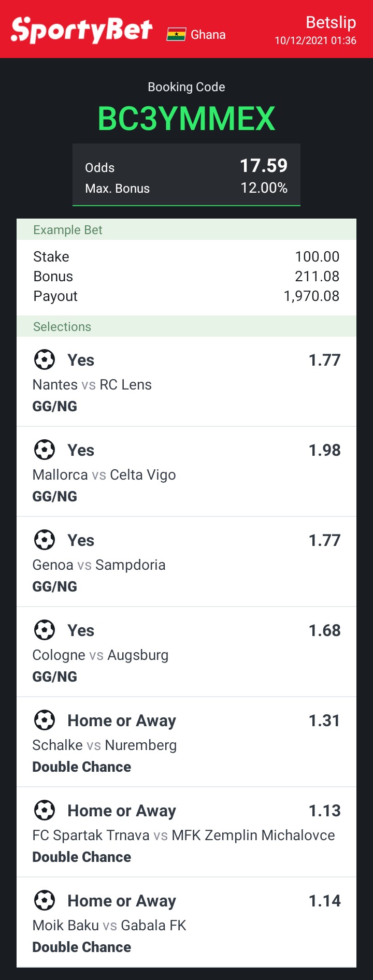Click the total odds value 17.59
Viewport: 373px width, 980px height.
tap(263, 166)
